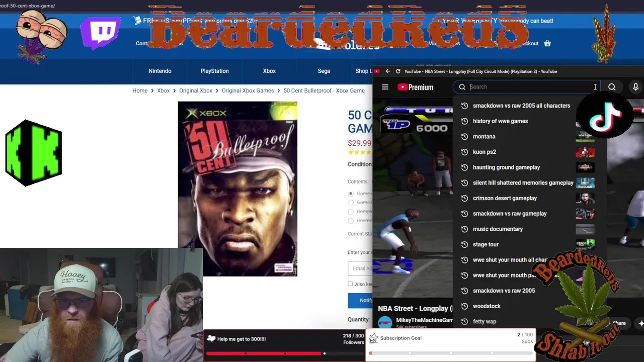Click thumbnail beside 'crimson desert gameplay' suggestion
The height and width of the screenshot is (362, 644).
click(585, 198)
